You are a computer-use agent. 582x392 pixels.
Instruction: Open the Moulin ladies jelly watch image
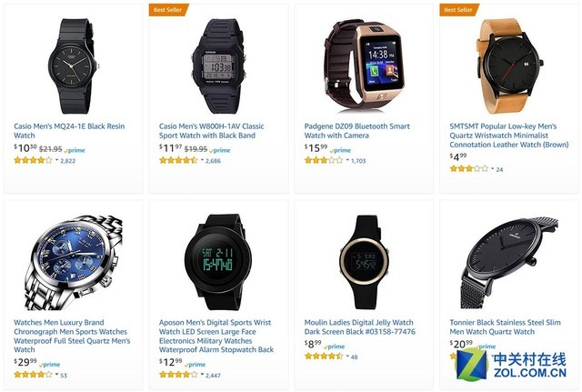click(364, 262)
